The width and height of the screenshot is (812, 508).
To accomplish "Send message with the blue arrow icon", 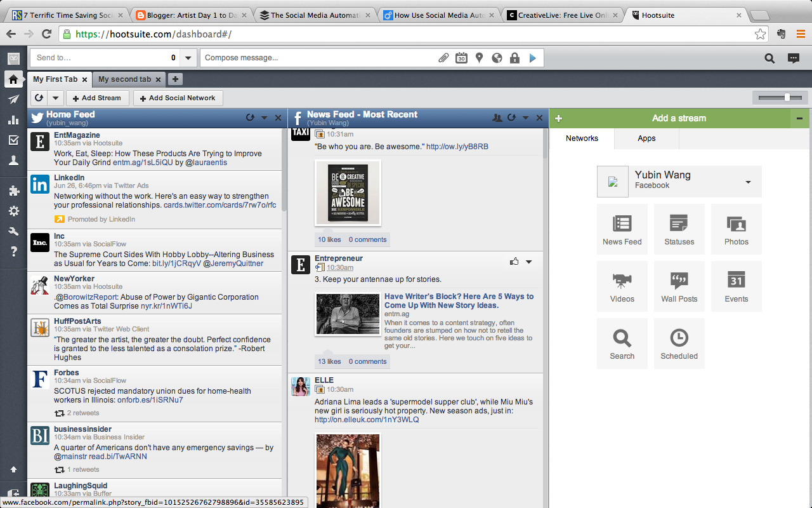I will (x=532, y=58).
